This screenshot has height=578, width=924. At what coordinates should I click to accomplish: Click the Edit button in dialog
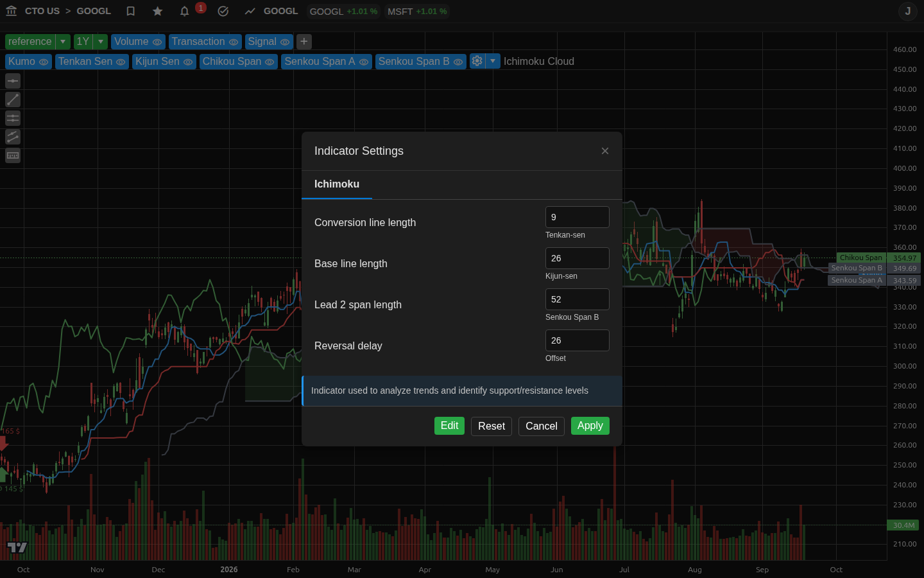coord(449,426)
